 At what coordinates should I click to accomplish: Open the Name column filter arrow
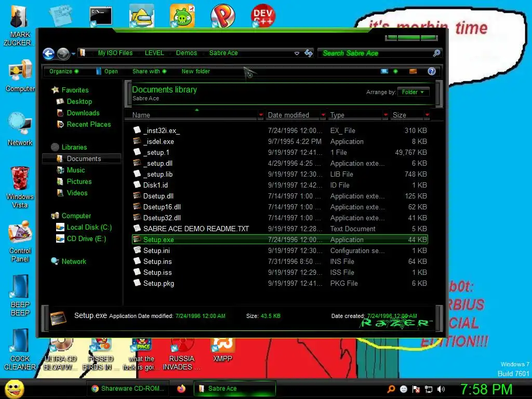pos(261,115)
